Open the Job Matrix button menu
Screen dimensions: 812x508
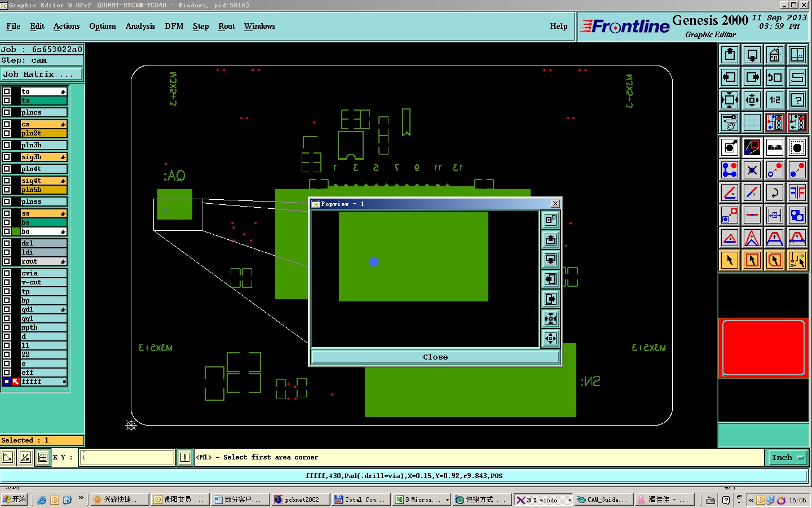42,75
